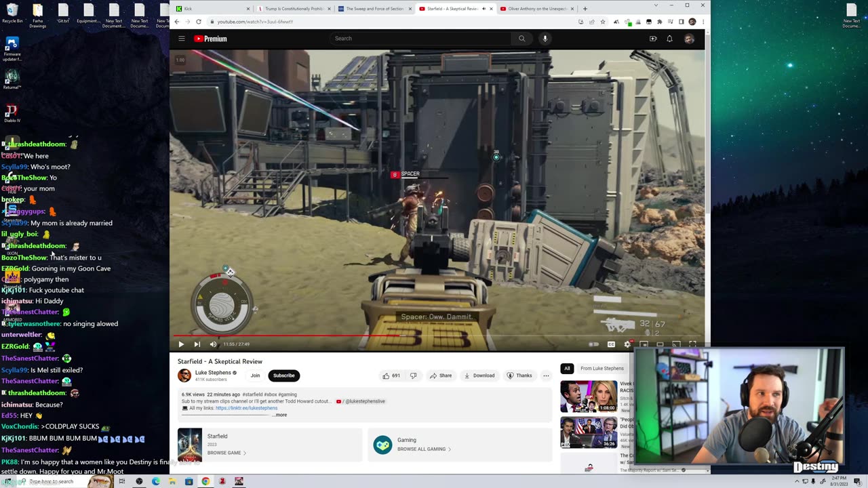This screenshot has width=868, height=488.
Task: Switch to the Oliver Anthony tab
Action: coord(536,9)
